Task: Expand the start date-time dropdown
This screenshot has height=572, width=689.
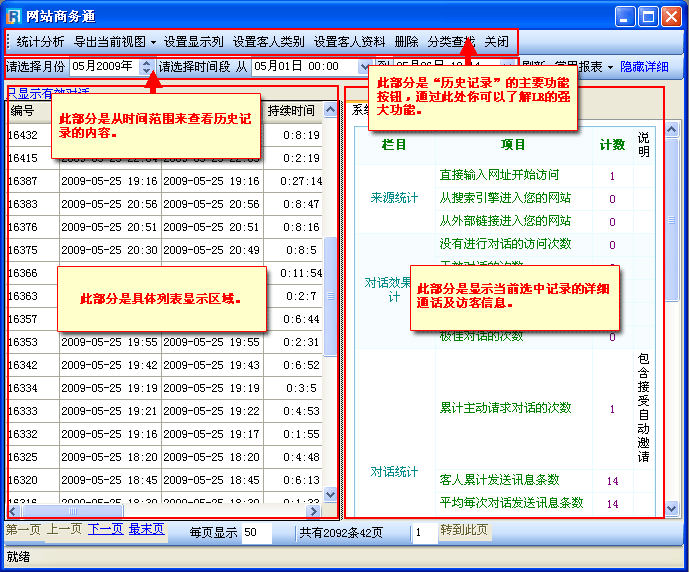Action: point(364,67)
